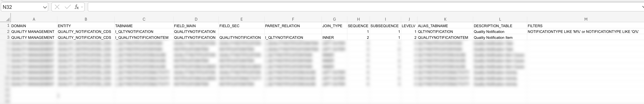Viewport: 644px width, 104px height.
Task: Expand the formula bar with right-edge chevron
Action: point(642,7)
